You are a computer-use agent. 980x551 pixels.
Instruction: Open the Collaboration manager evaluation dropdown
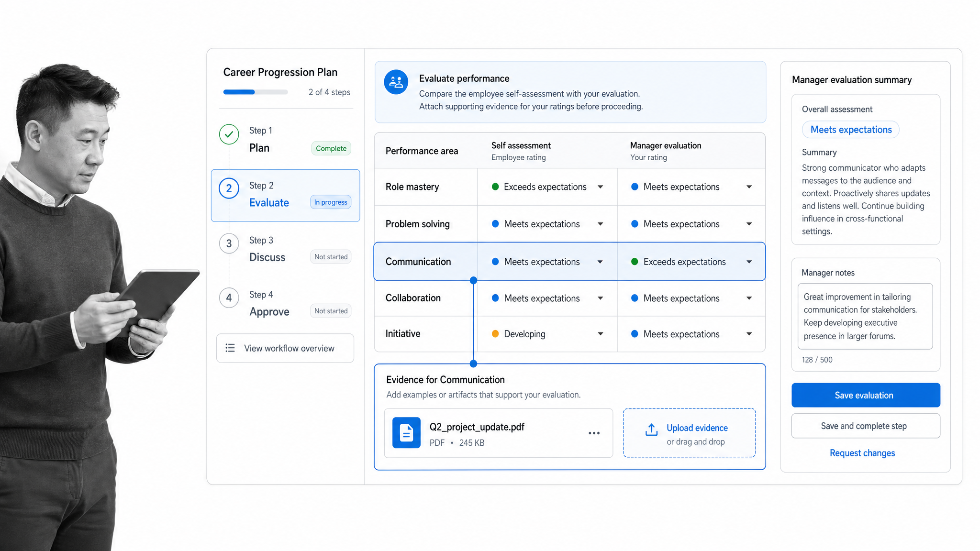[x=691, y=298]
